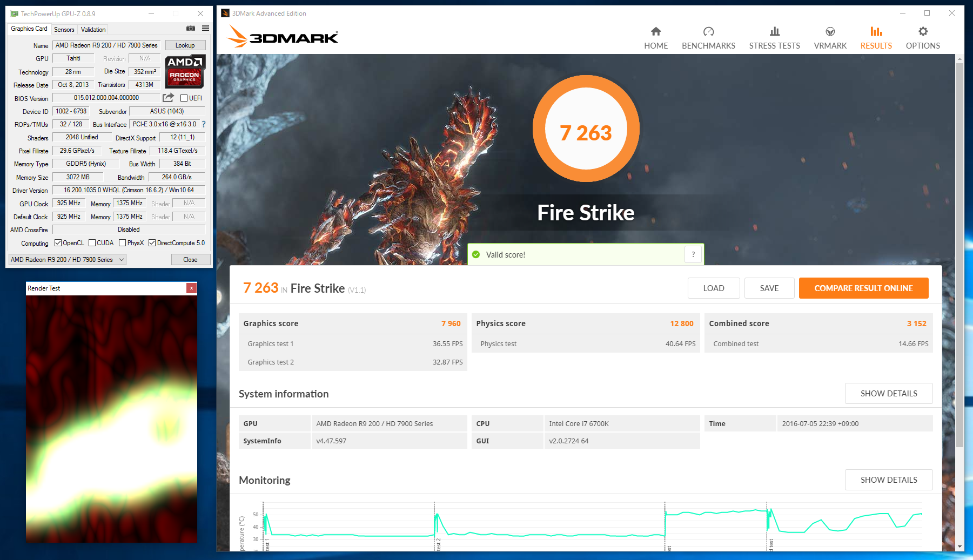Click the 3DMark title bar app icon
The image size is (973, 560).
[x=225, y=14]
